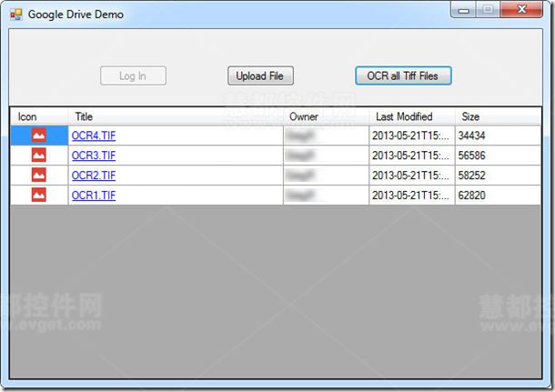Select the Last Modified cell of OCR2.TIF
Image resolution: width=555 pixels, height=392 pixels.
[x=412, y=176]
